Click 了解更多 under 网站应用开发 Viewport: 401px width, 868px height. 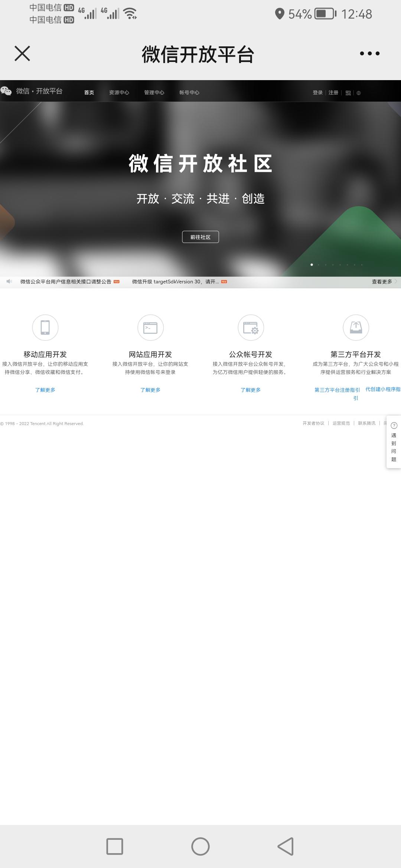[150, 390]
